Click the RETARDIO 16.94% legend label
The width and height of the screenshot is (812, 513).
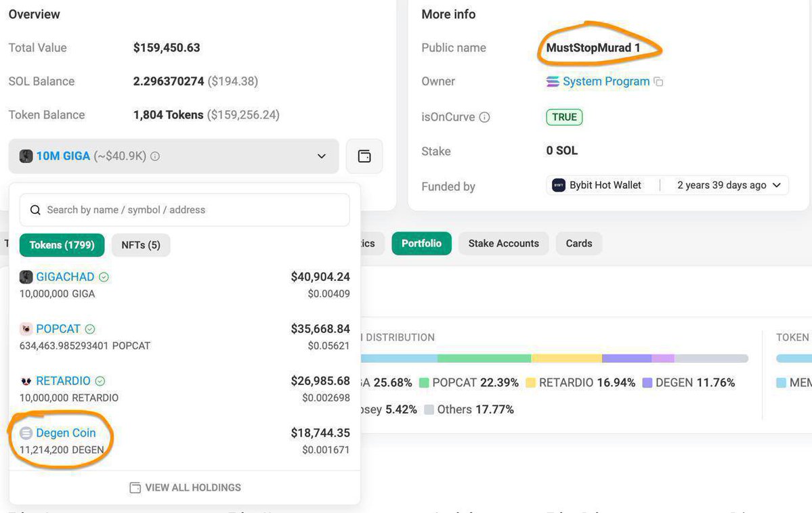click(x=586, y=383)
